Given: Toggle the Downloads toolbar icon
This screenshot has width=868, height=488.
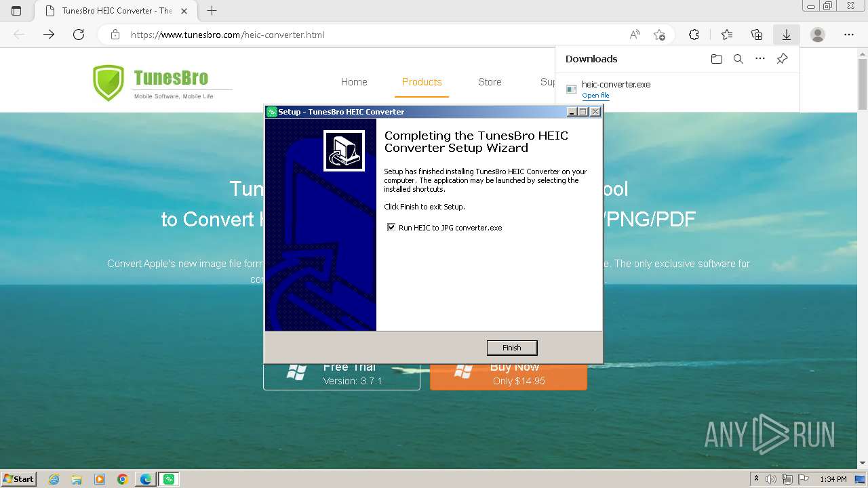Looking at the screenshot, I should pos(787,35).
